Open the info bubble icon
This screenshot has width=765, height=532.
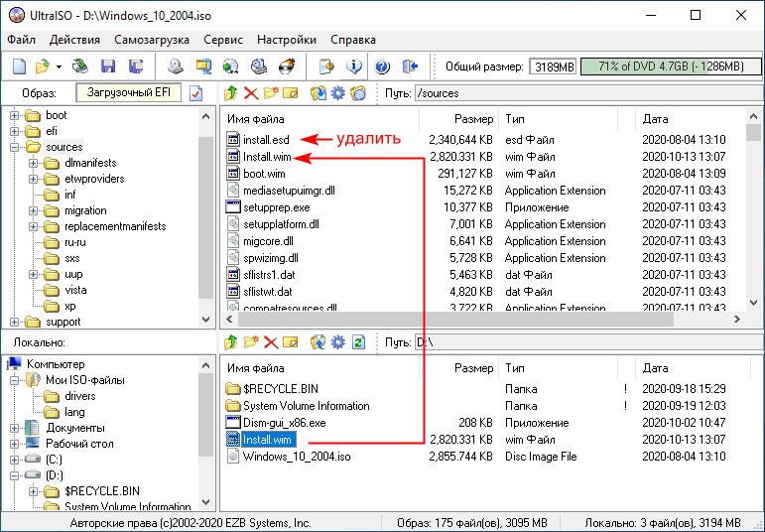[x=354, y=66]
